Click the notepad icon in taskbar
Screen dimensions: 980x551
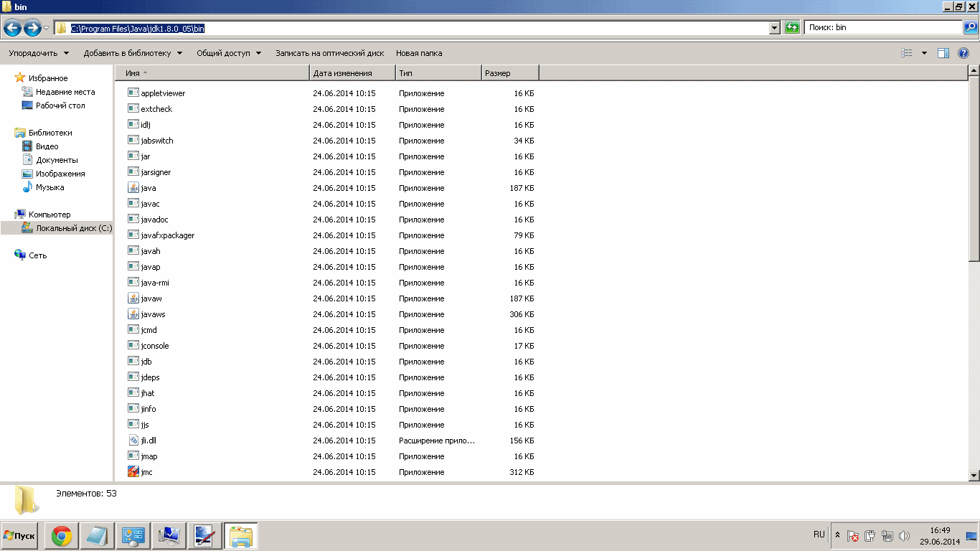[x=97, y=536]
